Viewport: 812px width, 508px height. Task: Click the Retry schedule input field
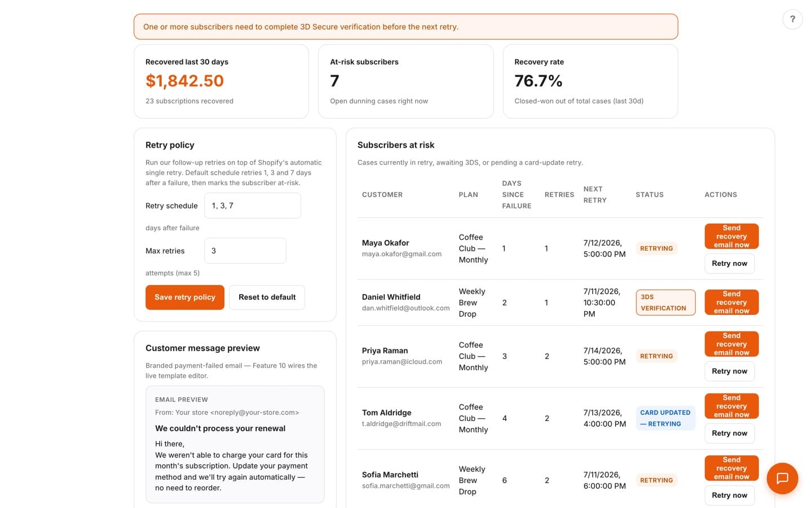click(253, 205)
